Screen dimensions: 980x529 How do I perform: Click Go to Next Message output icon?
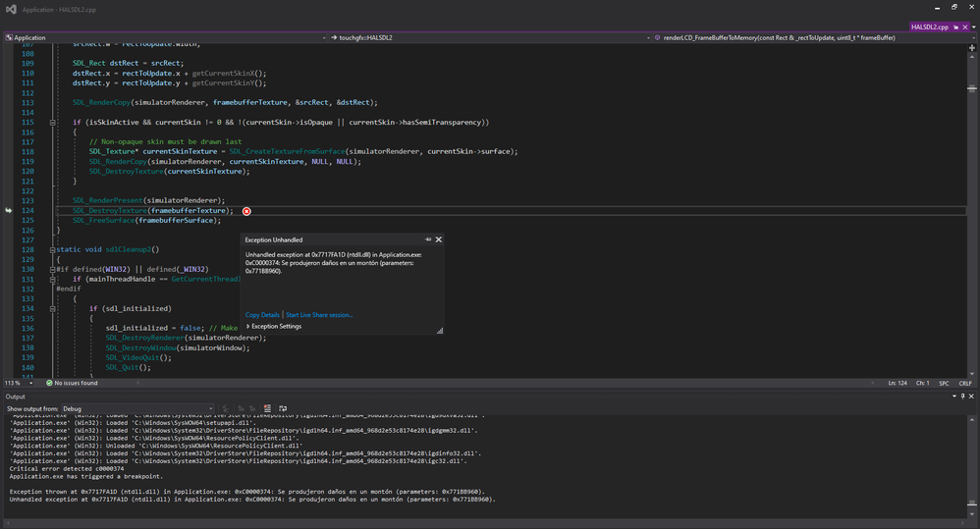[x=252, y=408]
